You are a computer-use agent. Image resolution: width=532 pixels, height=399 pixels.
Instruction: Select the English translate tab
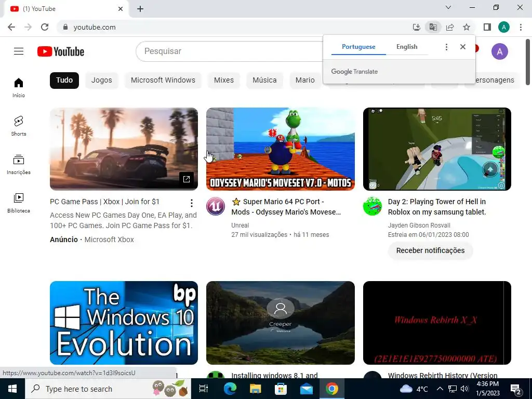[x=407, y=47]
